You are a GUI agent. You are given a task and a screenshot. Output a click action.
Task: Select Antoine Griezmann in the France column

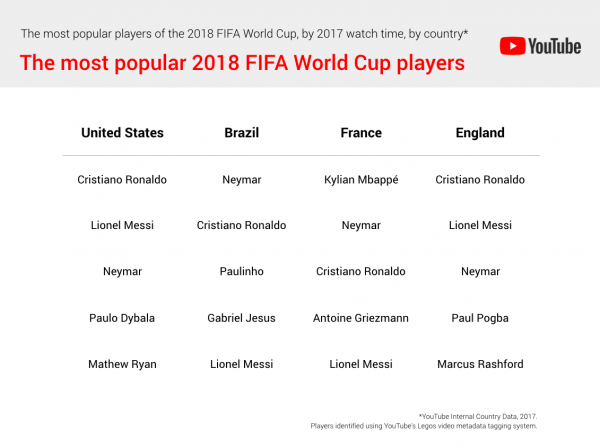[x=361, y=318]
